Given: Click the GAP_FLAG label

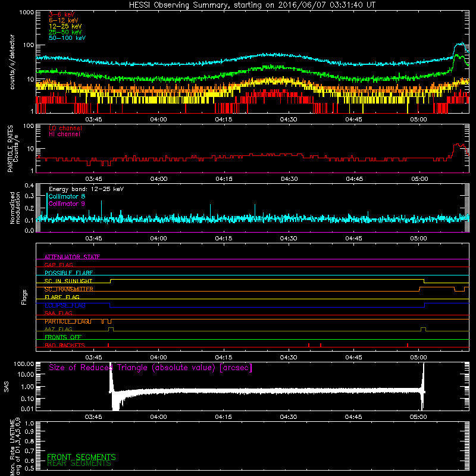Looking at the screenshot, I should (x=58, y=265).
